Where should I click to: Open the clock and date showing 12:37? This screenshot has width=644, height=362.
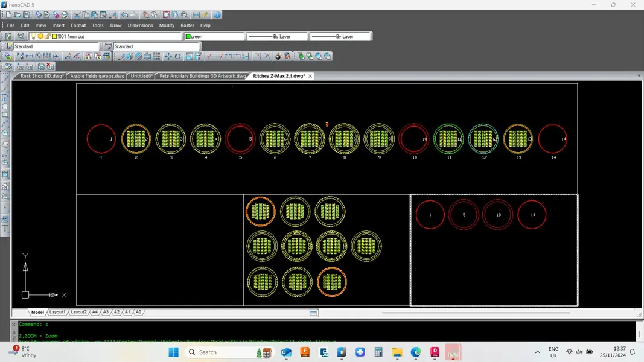pyautogui.click(x=613, y=352)
